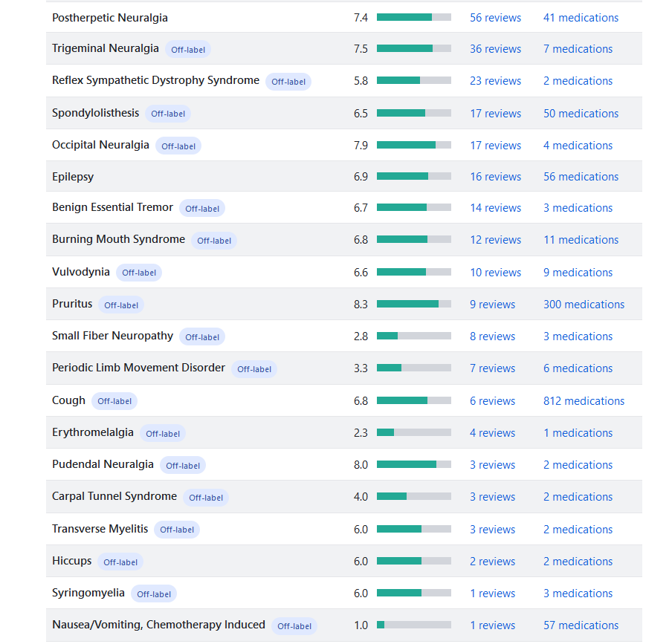Open 9 medications for Vulvodynia
This screenshot has height=644, width=672.
point(578,273)
